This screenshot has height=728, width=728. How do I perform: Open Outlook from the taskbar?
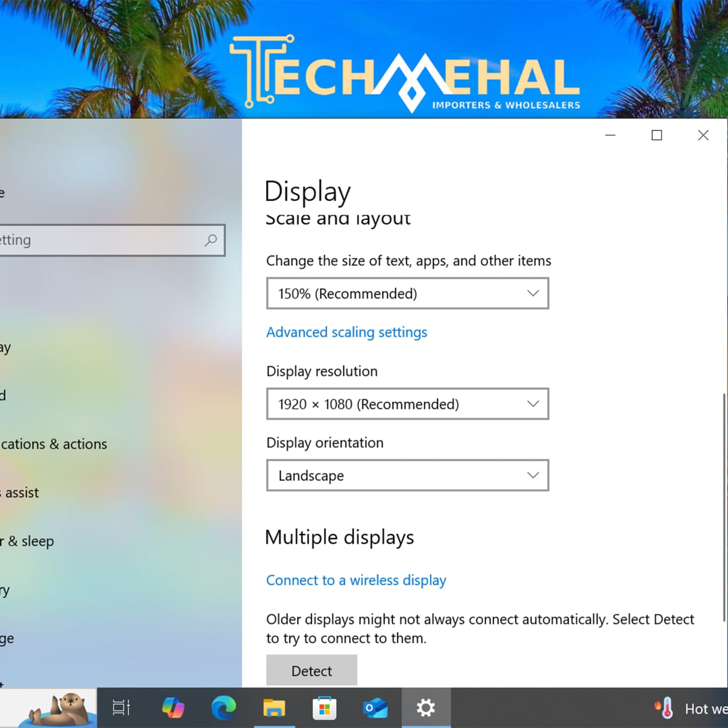[x=375, y=708]
